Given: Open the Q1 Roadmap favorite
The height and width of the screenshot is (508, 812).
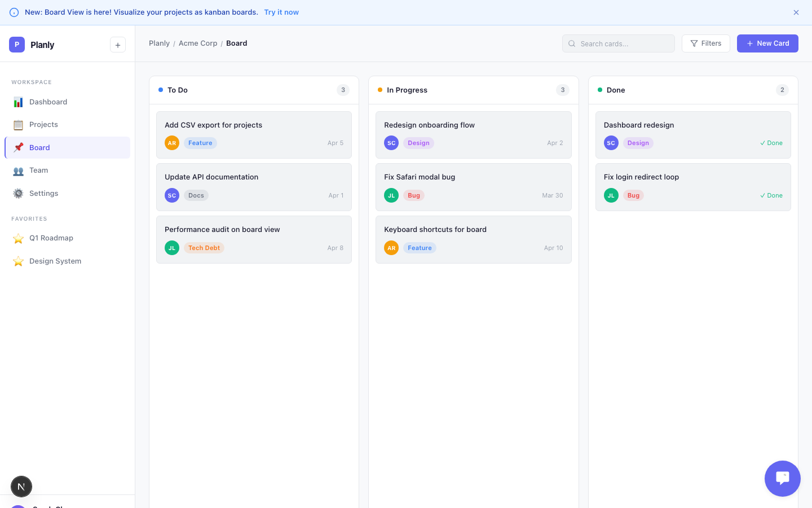Looking at the screenshot, I should tap(51, 238).
